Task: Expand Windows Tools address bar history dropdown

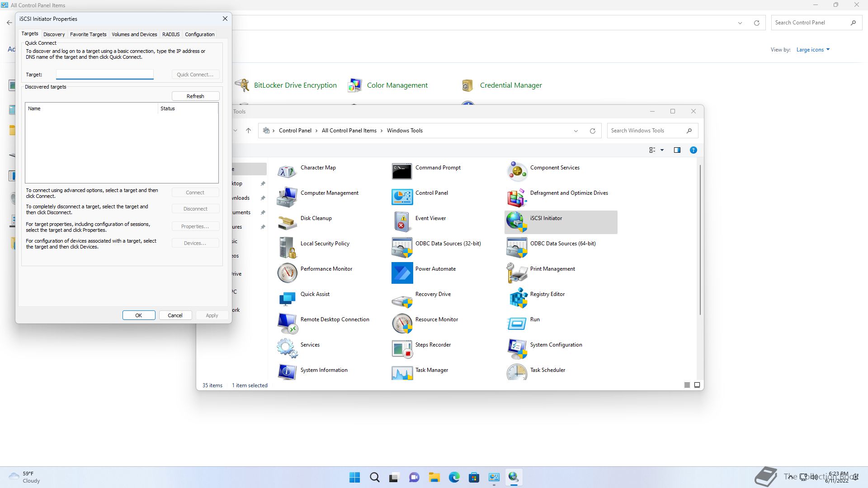Action: pyautogui.click(x=576, y=131)
